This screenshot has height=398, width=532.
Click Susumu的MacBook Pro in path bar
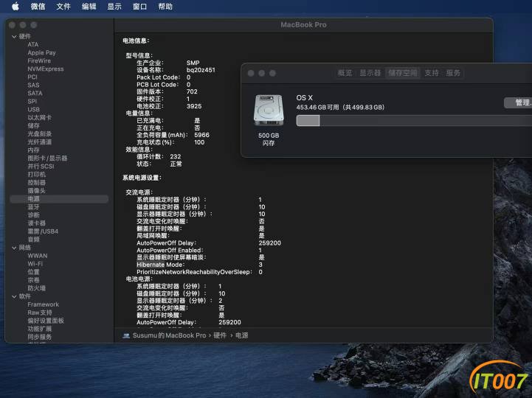click(x=169, y=335)
